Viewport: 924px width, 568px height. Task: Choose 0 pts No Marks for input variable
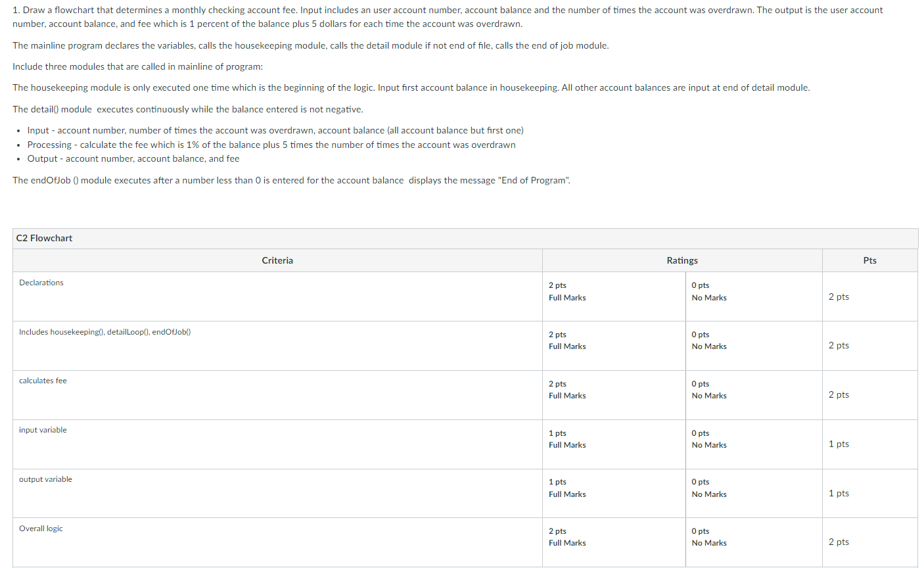709,439
